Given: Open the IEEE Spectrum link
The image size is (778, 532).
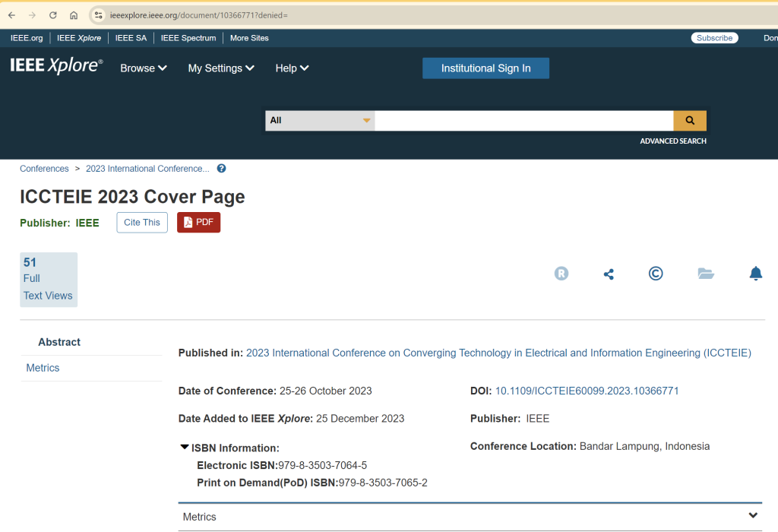Looking at the screenshot, I should (x=188, y=38).
